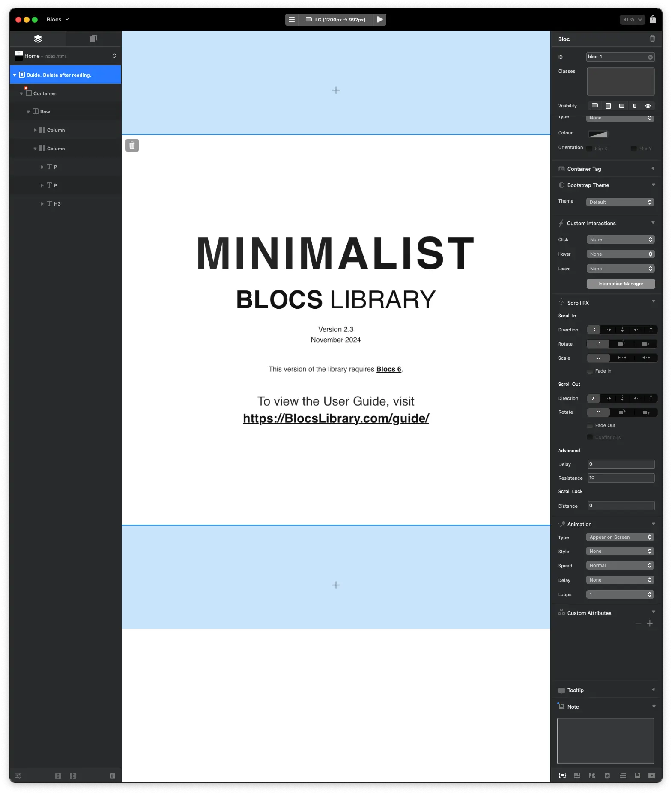Image resolution: width=672 pixels, height=794 pixels.
Task: Open the Bric builder braces icon
Action: pos(562,776)
